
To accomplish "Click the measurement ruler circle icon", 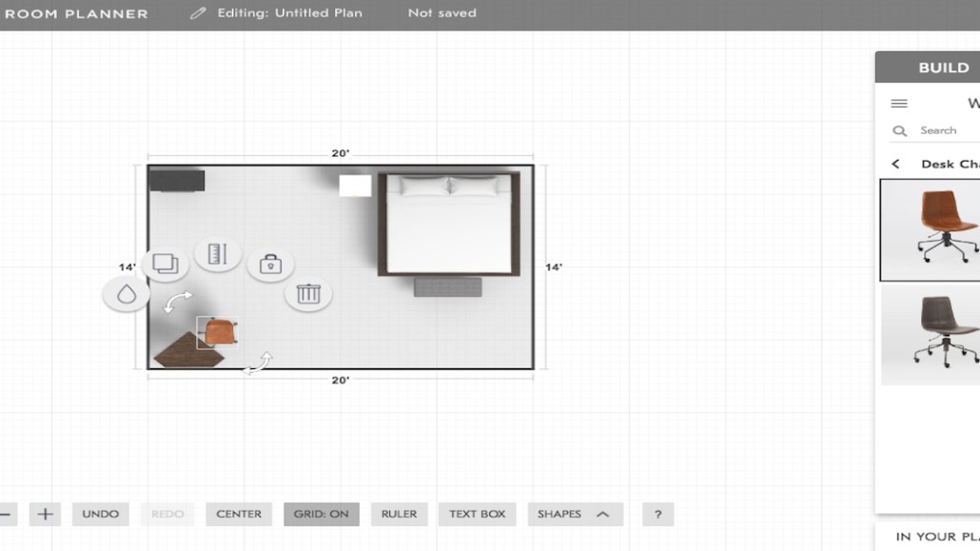I will point(218,254).
